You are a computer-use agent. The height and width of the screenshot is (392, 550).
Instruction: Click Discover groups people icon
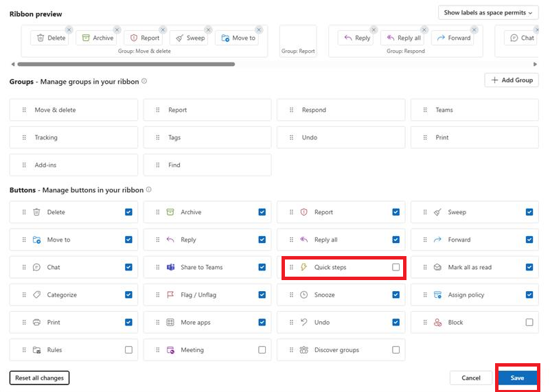(x=303, y=350)
